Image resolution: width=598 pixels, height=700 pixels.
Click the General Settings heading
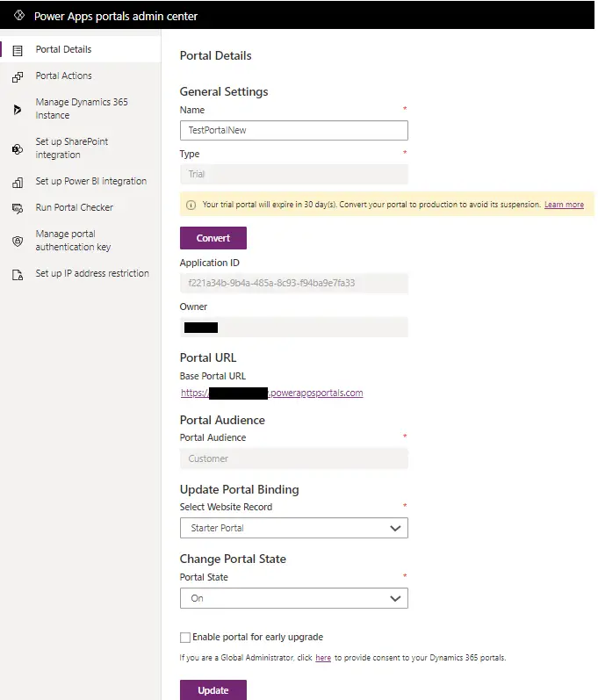click(224, 91)
